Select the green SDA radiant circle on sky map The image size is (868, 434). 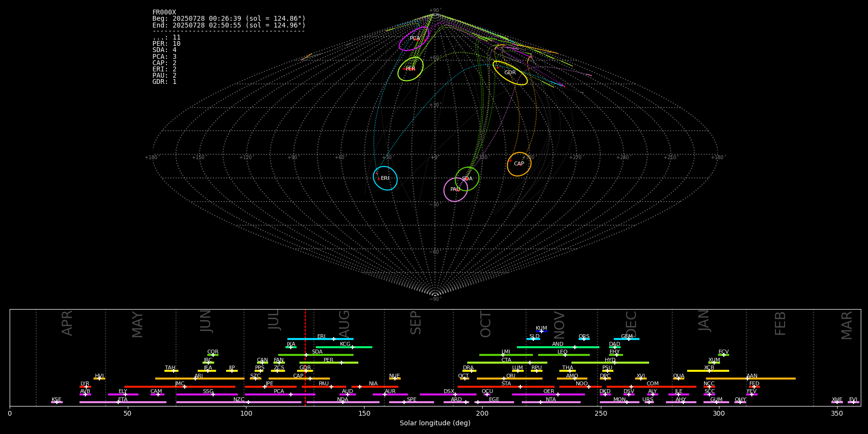click(467, 179)
